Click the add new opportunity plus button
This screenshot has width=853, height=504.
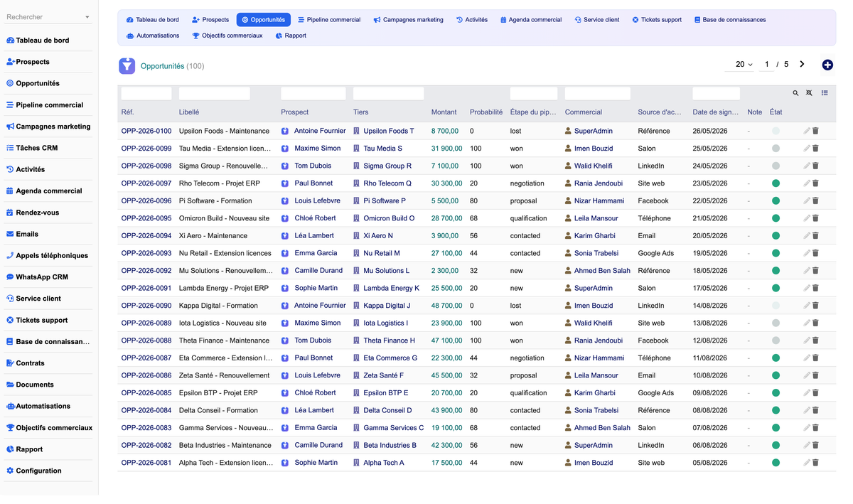click(827, 65)
